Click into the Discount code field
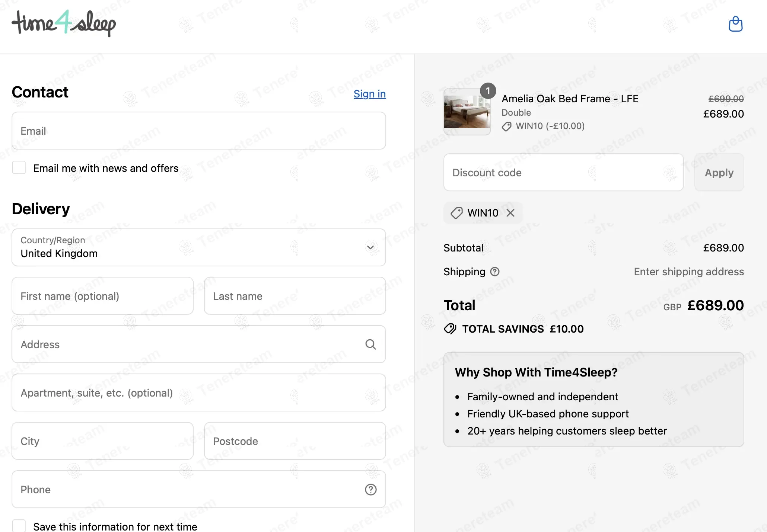Image resolution: width=767 pixels, height=532 pixels. click(563, 173)
